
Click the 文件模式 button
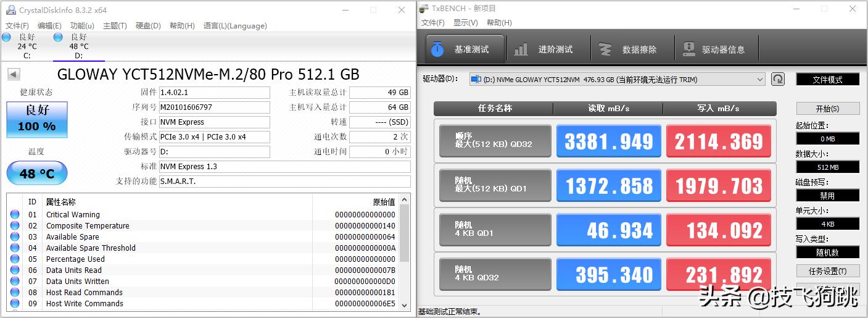click(x=827, y=79)
